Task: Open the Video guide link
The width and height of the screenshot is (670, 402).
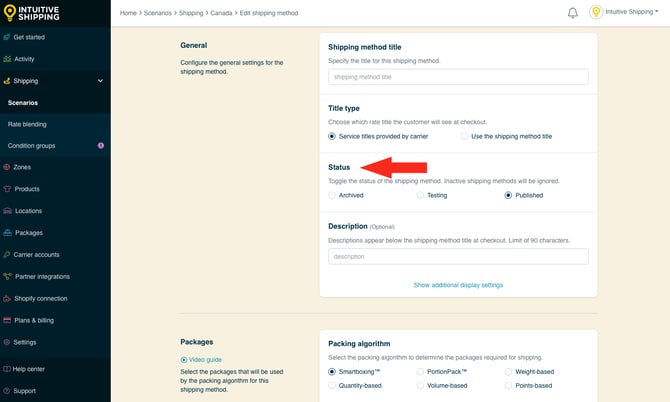Action: [x=205, y=360]
